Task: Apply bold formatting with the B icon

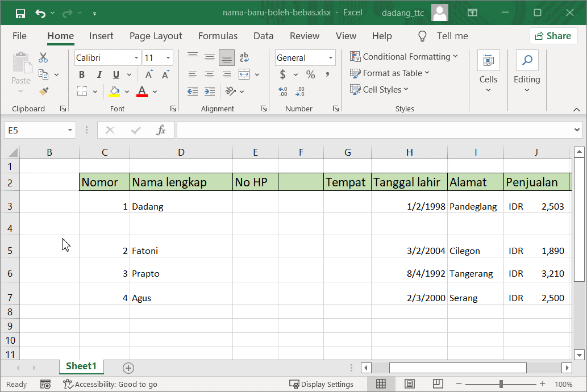Action: point(81,74)
